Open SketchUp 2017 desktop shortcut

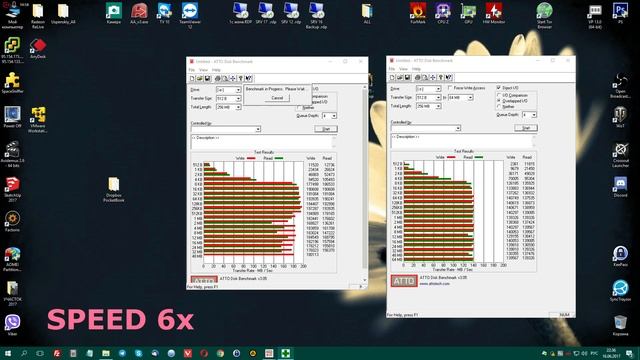[12, 189]
